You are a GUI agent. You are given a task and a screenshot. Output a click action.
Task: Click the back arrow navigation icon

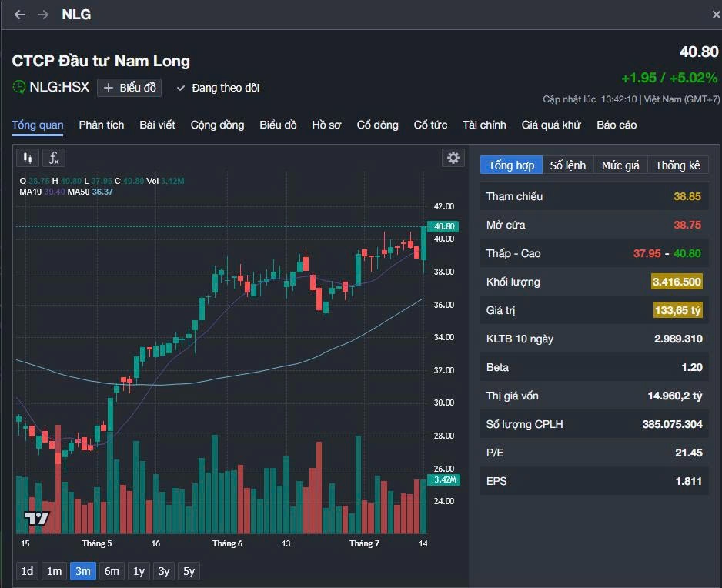coord(18,14)
